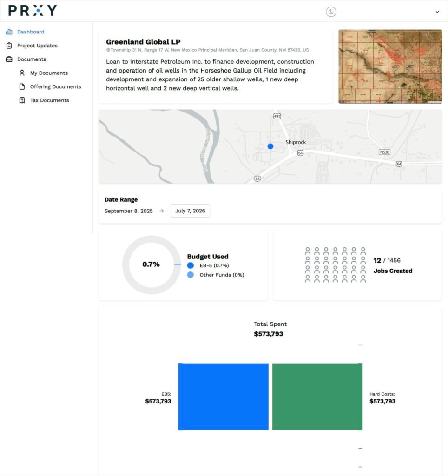Click the blue EB5 bar
448x476 pixels.
click(224, 397)
